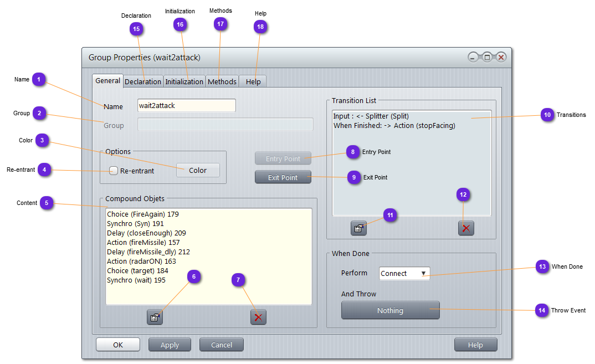Open properties icon under Transition List
The image size is (595, 364).
pyautogui.click(x=358, y=228)
